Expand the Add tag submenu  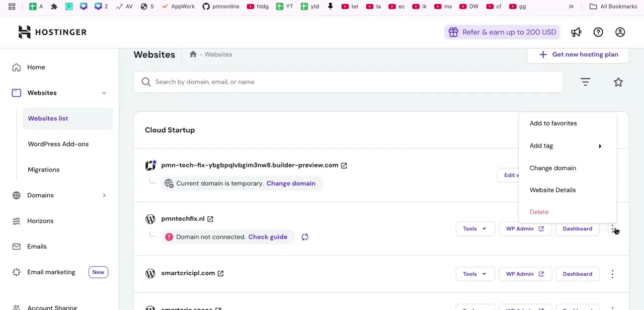point(568,146)
